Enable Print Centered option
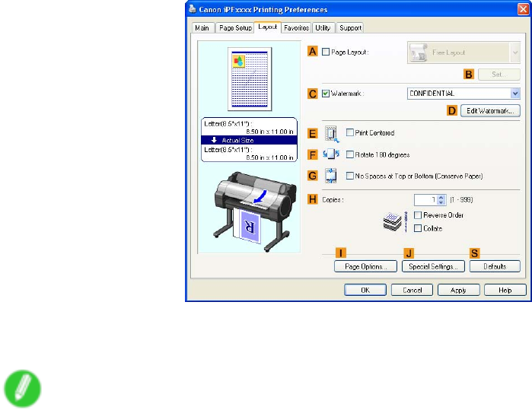The height and width of the screenshot is (410, 532). coord(350,132)
